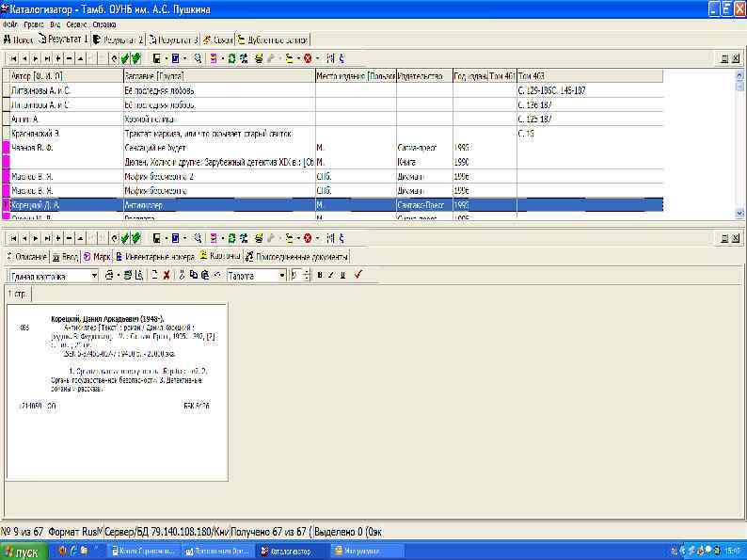The height and width of the screenshot is (560, 747).
Task: Delete record with minus icon, results toolbar
Action: pos(69,58)
